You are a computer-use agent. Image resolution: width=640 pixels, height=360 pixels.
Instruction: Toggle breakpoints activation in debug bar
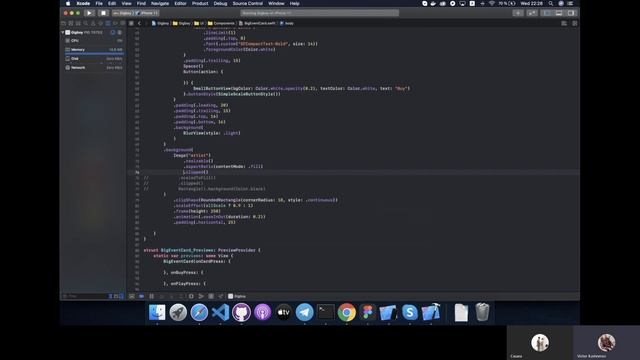click(x=142, y=296)
